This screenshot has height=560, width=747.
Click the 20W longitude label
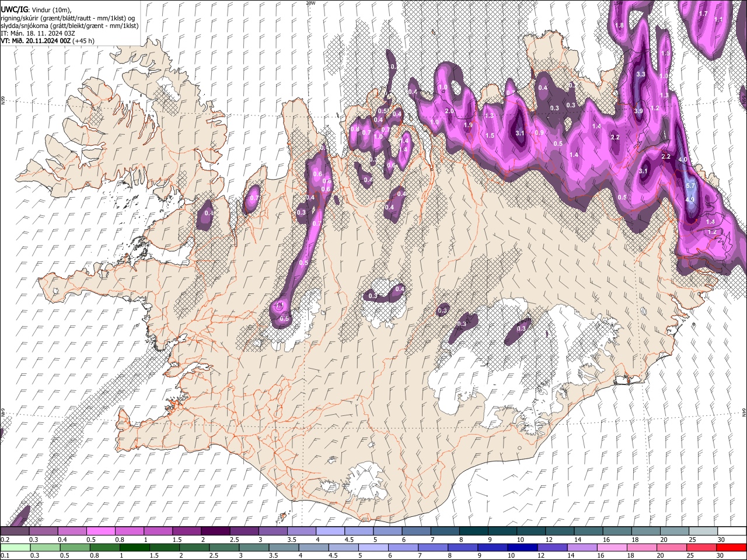point(311,3)
